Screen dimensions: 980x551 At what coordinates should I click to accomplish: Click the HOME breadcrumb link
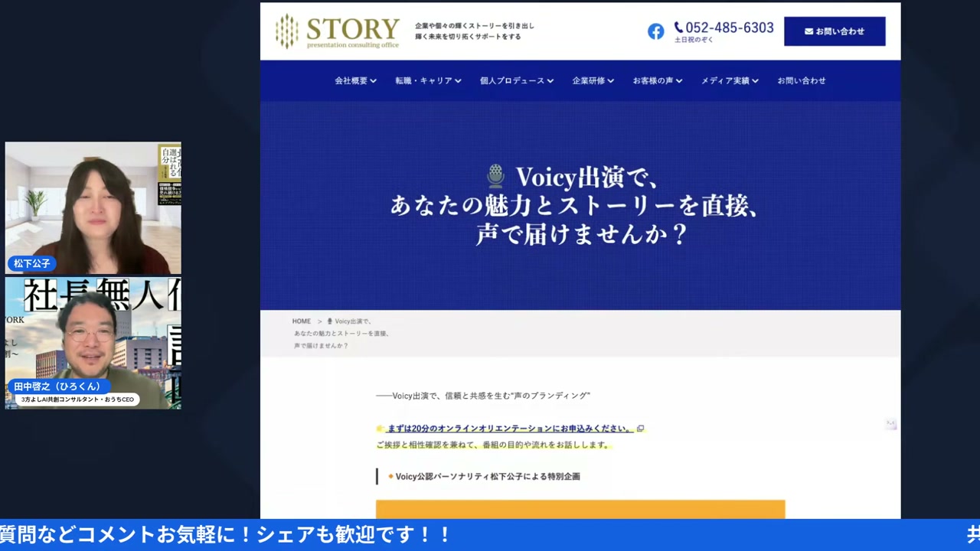301,321
